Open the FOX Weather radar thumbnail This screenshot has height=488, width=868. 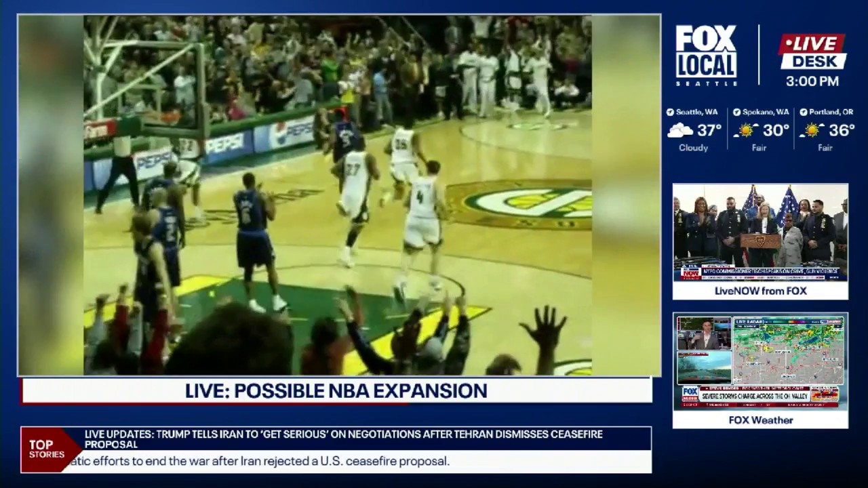[x=760, y=362]
